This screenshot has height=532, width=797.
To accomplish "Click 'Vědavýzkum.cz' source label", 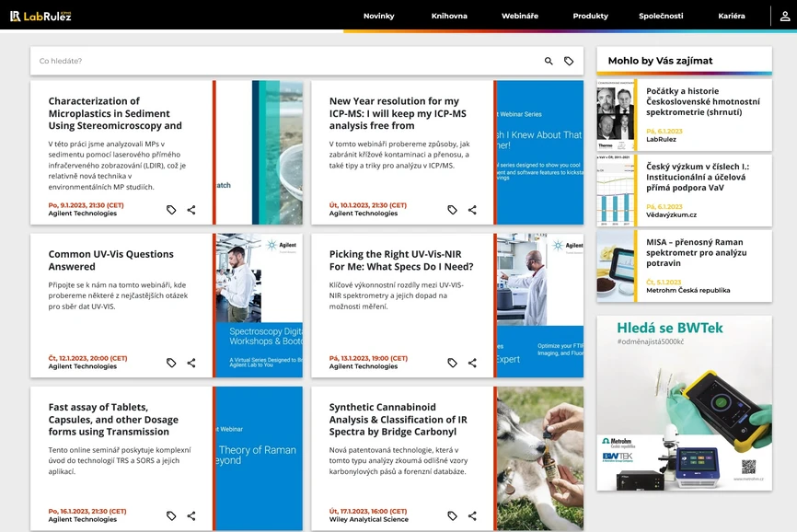I will pyautogui.click(x=672, y=215).
